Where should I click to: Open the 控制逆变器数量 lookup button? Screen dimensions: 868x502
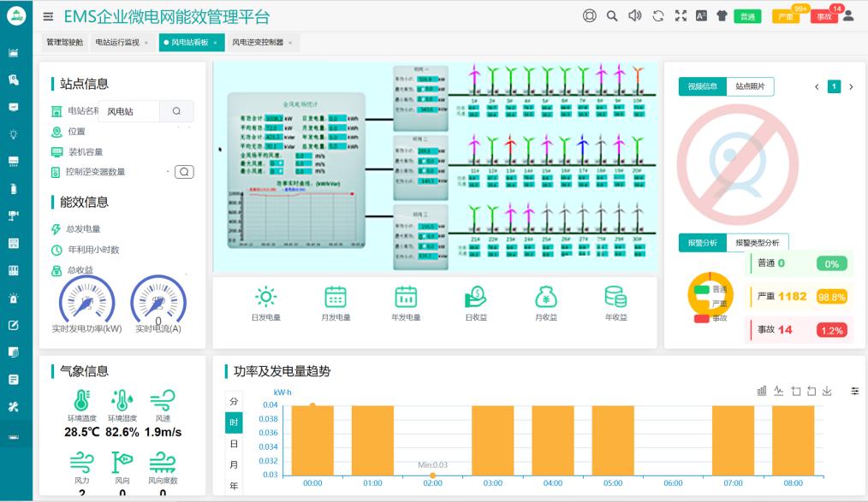184,172
